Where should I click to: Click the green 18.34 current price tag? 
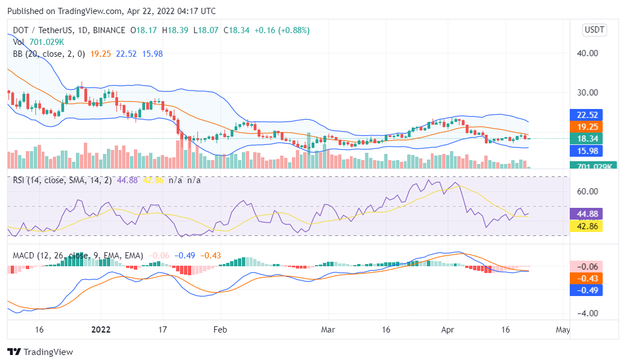pyautogui.click(x=586, y=139)
